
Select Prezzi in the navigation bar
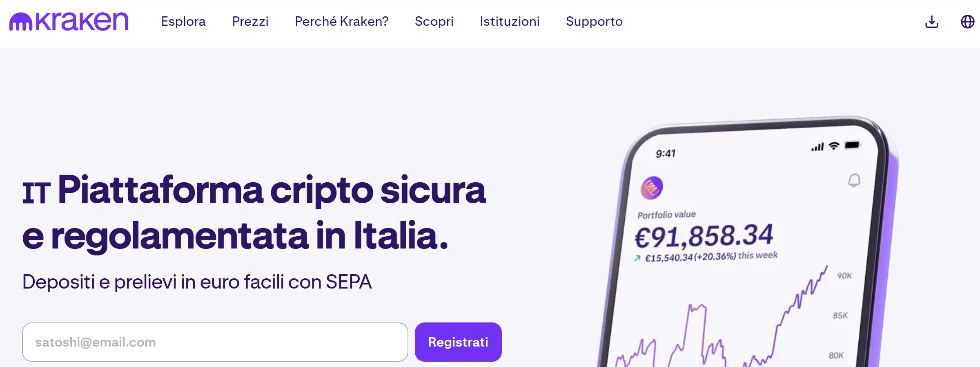250,21
